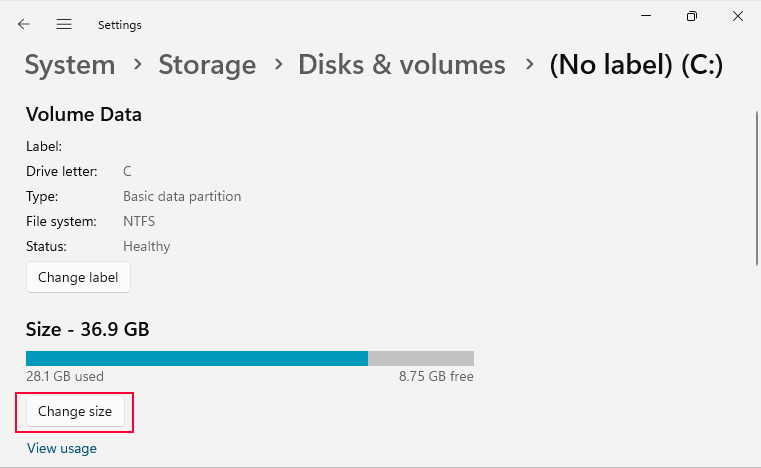
Task: Open the Disks & volumes breadcrumb
Action: click(401, 65)
